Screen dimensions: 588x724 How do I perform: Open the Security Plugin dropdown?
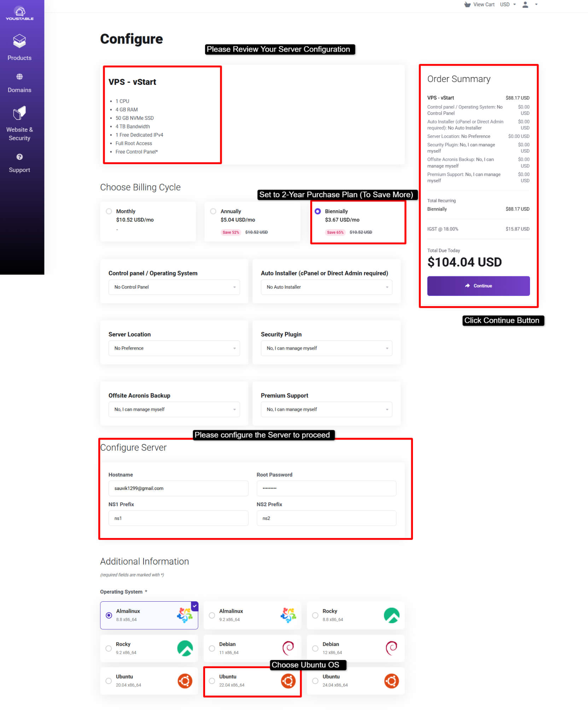[326, 348]
